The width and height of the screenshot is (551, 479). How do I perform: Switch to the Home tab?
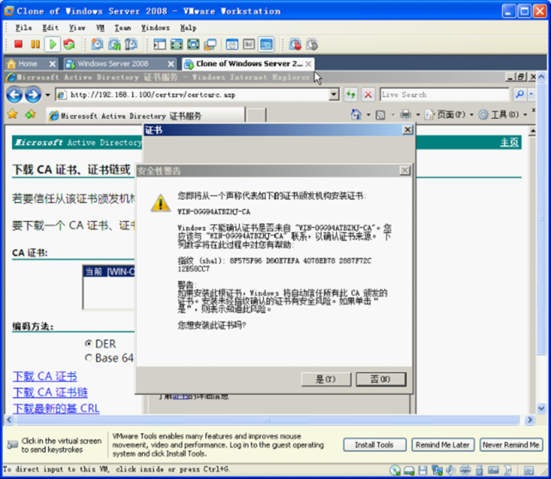(x=27, y=64)
